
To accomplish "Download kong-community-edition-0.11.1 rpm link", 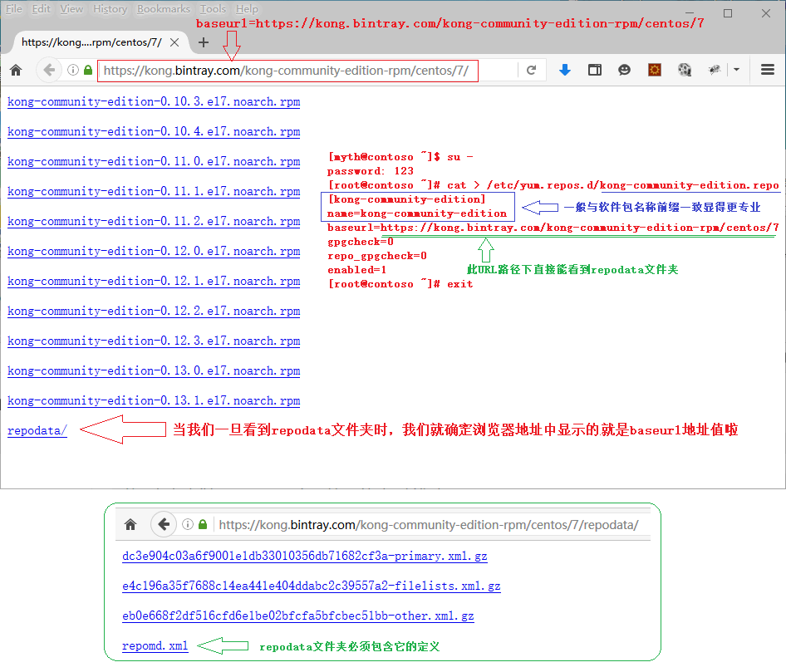I will point(154,191).
